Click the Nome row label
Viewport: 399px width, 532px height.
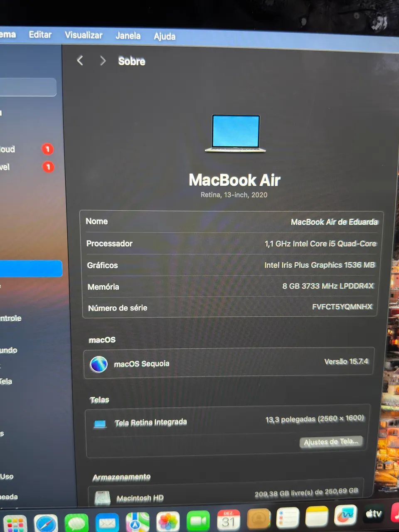click(97, 222)
